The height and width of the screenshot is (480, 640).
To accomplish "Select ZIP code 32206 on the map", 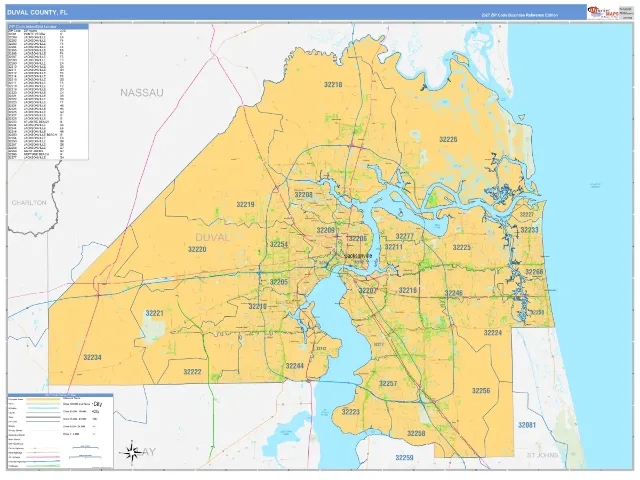I will (x=358, y=239).
